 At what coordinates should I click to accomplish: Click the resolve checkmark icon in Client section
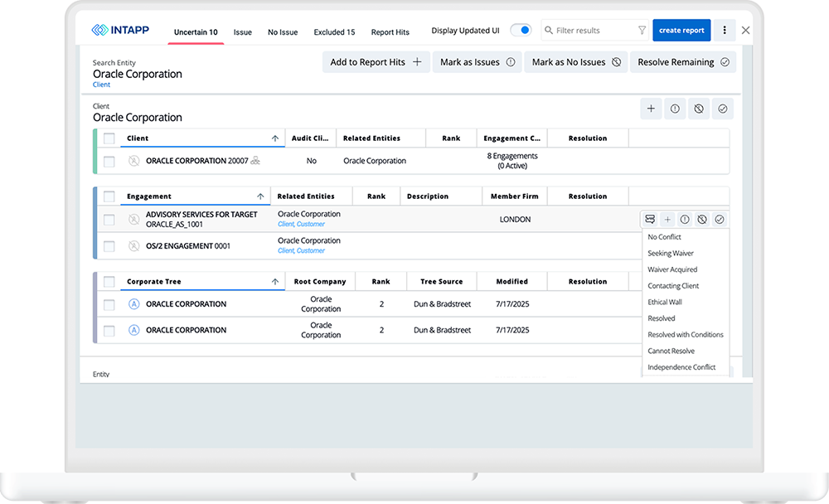(x=722, y=109)
